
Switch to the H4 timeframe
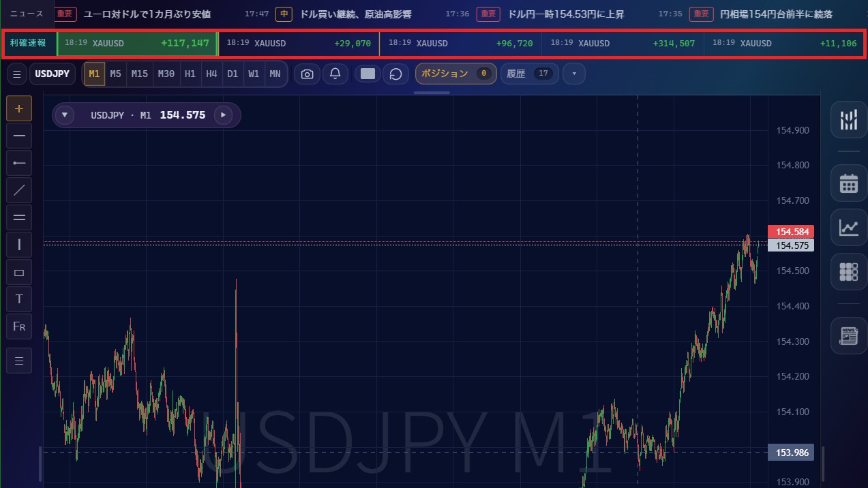pyautogui.click(x=211, y=74)
